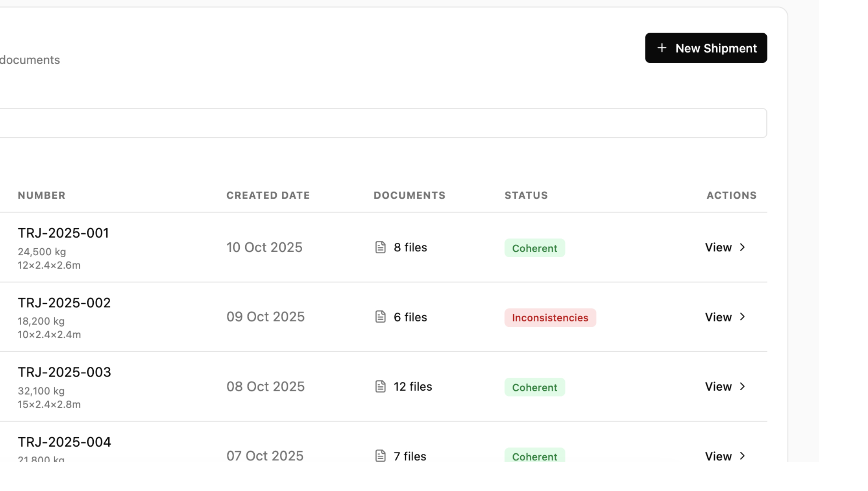View shipment TRJ-2025-002 details
This screenshot has height=491, width=868.
point(718,317)
